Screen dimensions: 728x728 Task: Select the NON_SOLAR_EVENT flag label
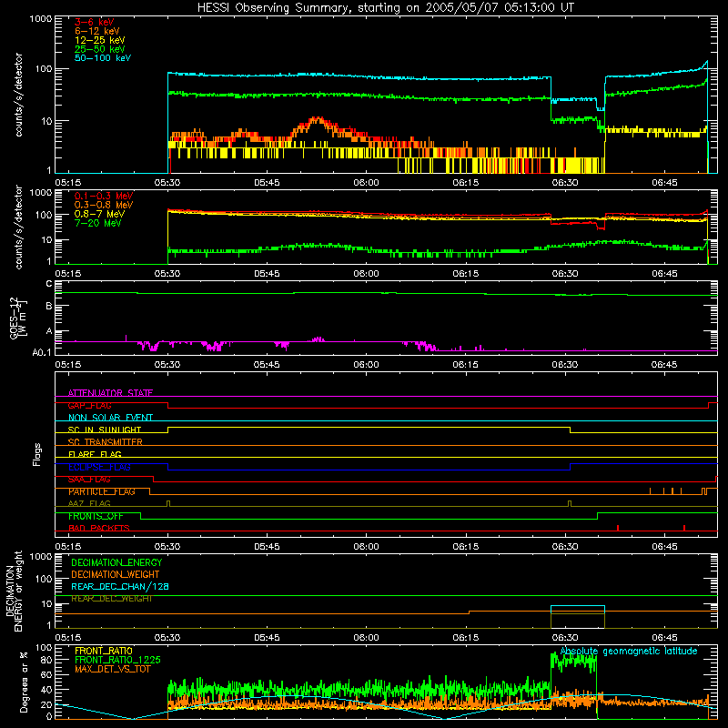(110, 418)
